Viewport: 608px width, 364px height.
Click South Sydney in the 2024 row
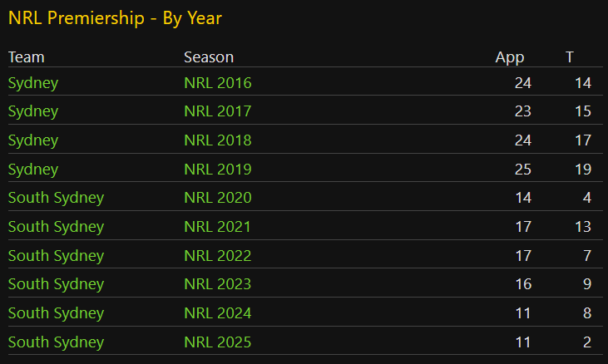point(56,313)
